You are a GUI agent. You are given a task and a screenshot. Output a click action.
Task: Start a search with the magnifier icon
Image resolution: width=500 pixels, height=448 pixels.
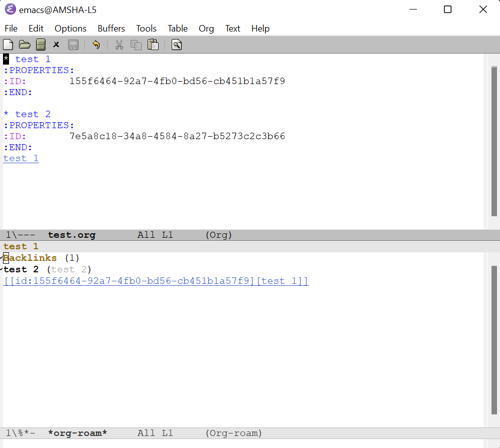[x=176, y=45]
